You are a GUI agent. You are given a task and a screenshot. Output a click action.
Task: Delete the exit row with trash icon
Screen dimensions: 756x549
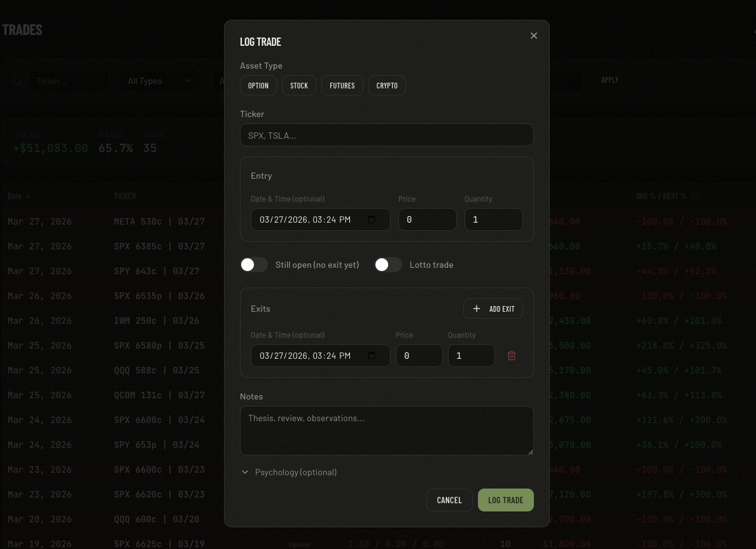pyautogui.click(x=512, y=356)
